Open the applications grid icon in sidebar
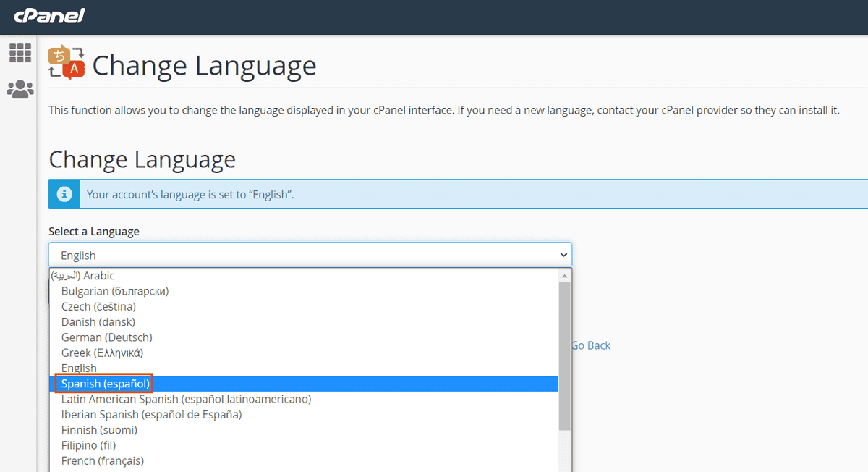Viewport: 868px width, 472px height. pos(20,52)
